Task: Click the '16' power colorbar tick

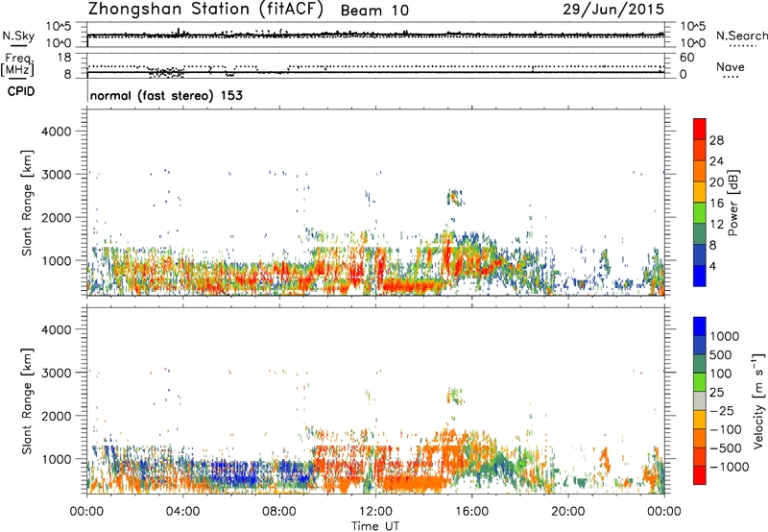Action: point(716,204)
